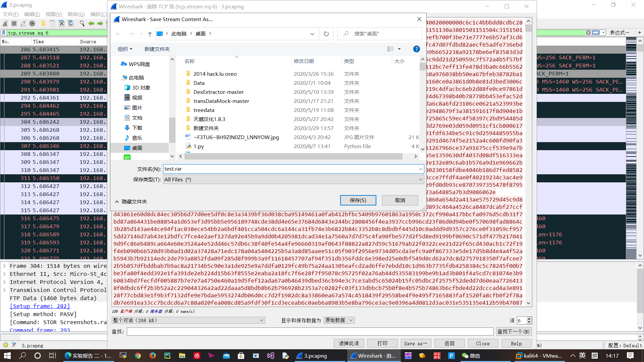Increase the 流 stream number spinner
The image size is (644, 362).
tap(529, 319)
